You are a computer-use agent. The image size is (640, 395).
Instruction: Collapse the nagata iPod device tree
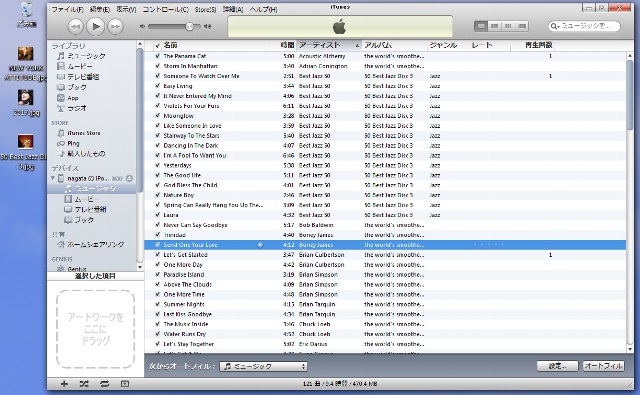[x=53, y=178]
